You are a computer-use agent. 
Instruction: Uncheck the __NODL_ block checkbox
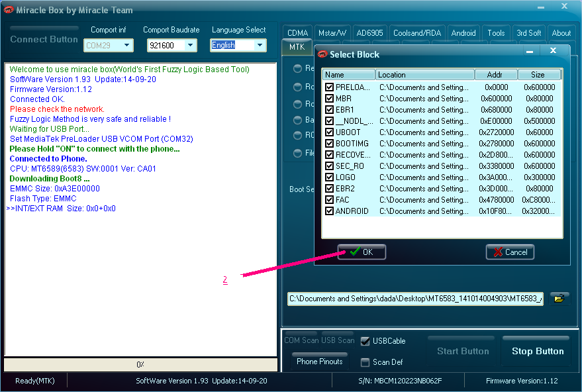[329, 121]
